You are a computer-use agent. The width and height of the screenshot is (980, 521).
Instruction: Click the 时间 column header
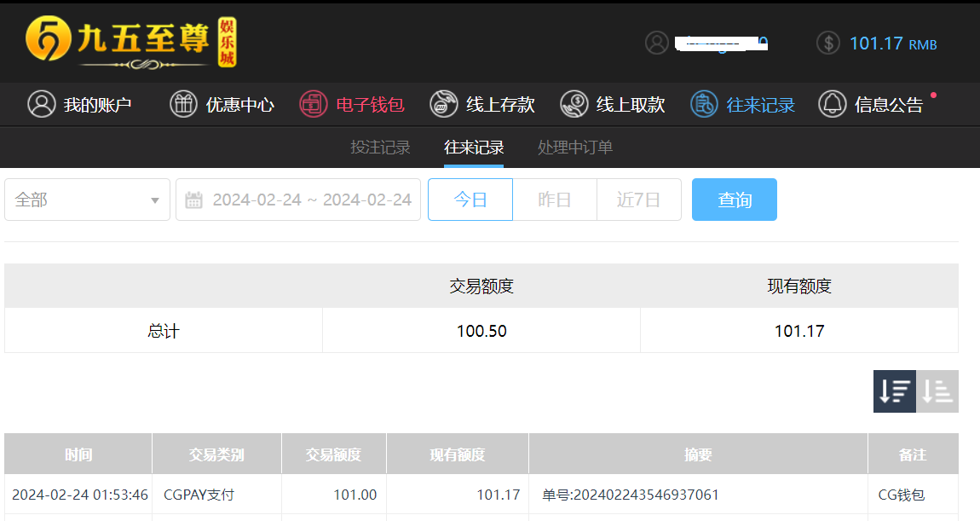coord(78,454)
